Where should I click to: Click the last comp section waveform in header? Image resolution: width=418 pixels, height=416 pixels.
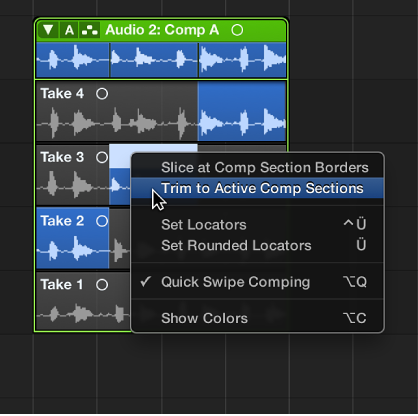point(242,60)
